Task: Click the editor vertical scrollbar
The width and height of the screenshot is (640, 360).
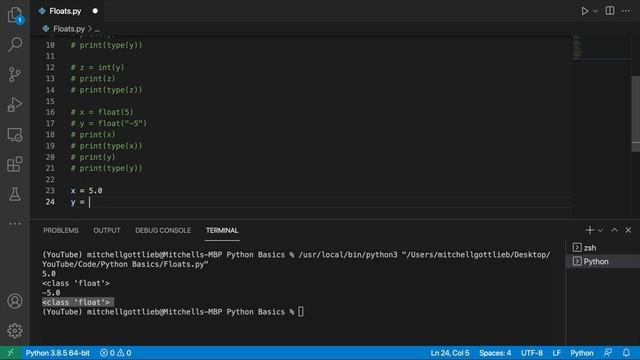Action: tap(636, 113)
